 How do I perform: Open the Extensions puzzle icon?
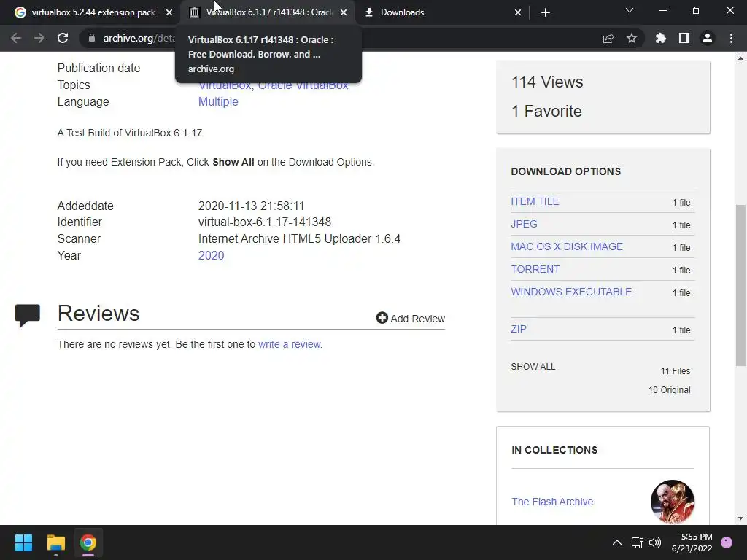pyautogui.click(x=661, y=38)
